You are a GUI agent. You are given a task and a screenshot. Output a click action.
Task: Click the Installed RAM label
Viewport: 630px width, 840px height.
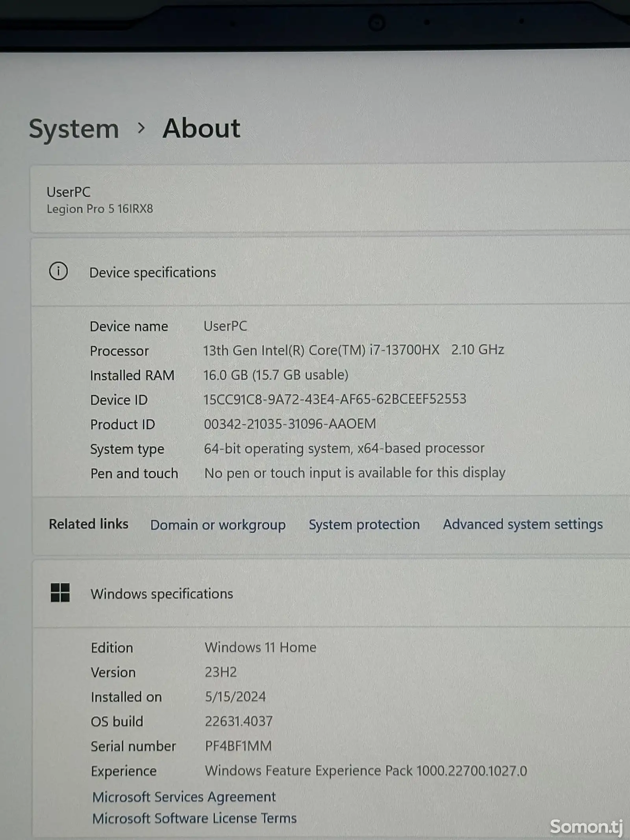click(132, 375)
